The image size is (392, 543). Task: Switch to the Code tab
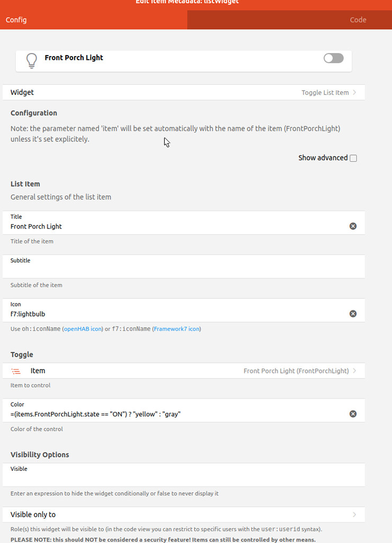tap(358, 20)
